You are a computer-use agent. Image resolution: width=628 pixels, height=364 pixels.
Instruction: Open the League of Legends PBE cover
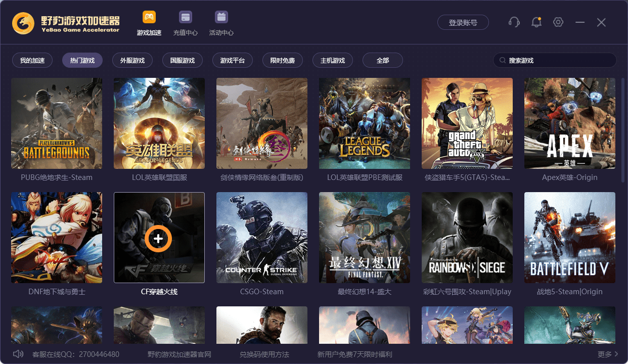pyautogui.click(x=365, y=123)
